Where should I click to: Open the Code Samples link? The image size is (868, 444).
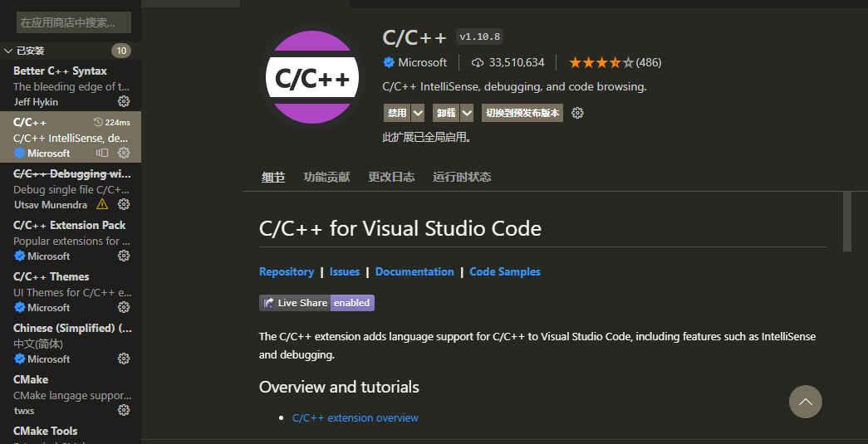(505, 271)
